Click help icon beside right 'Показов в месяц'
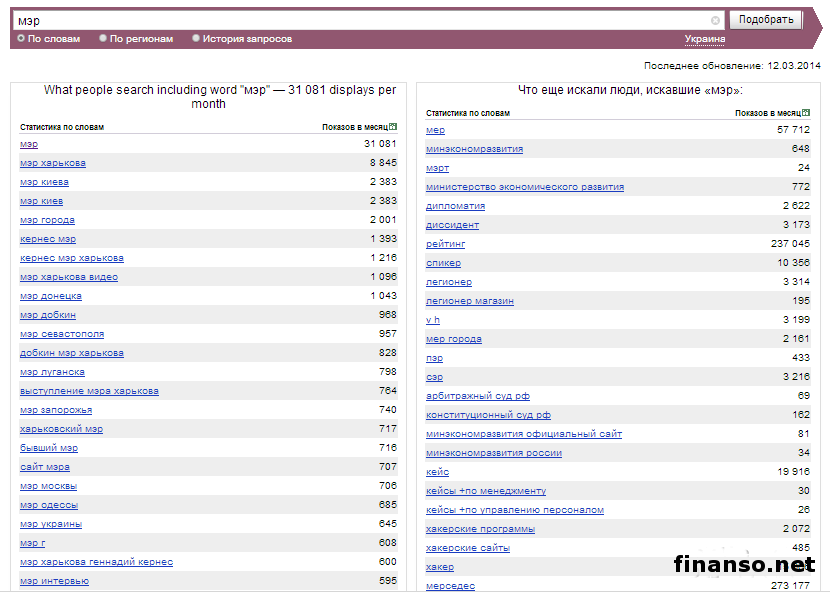Screen dimensions: 830x592 [x=806, y=113]
